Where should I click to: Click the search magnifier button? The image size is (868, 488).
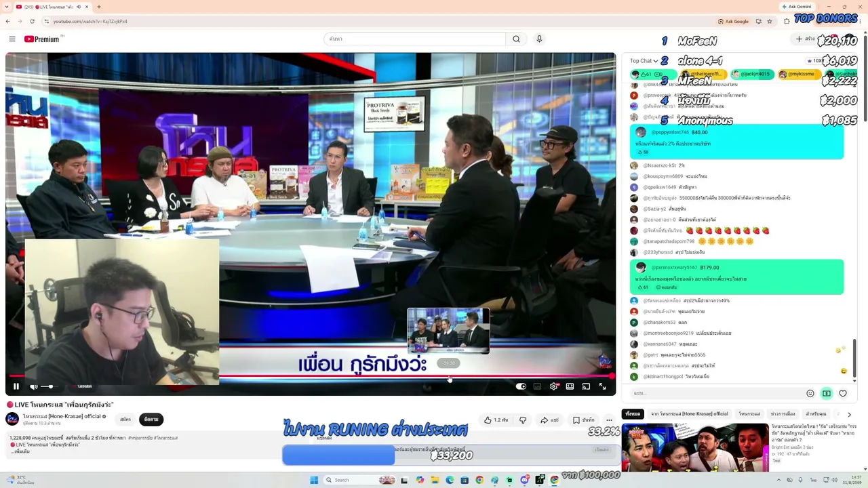(516, 39)
